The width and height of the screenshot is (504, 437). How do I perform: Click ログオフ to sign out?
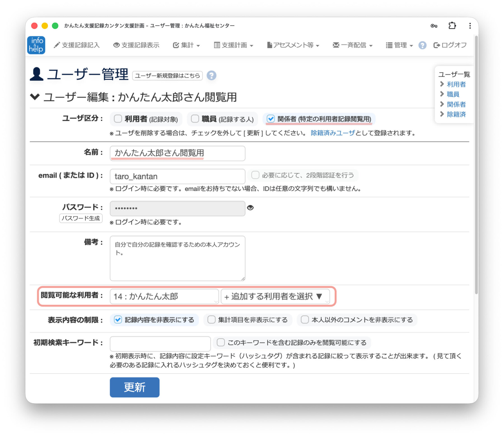(x=450, y=45)
